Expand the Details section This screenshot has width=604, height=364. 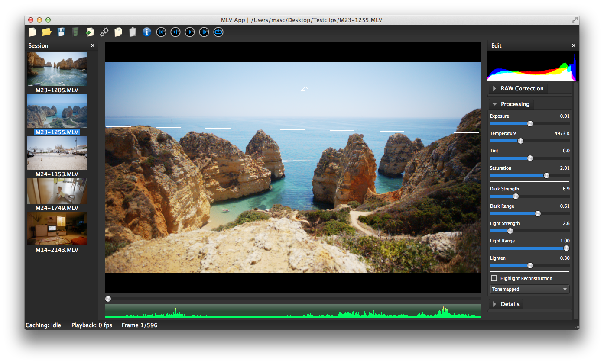(506, 304)
